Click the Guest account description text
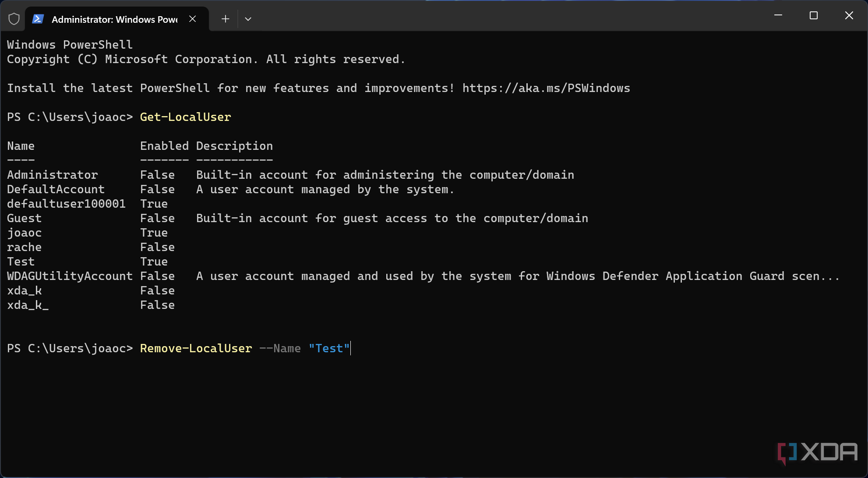This screenshot has height=478, width=868. click(x=392, y=218)
